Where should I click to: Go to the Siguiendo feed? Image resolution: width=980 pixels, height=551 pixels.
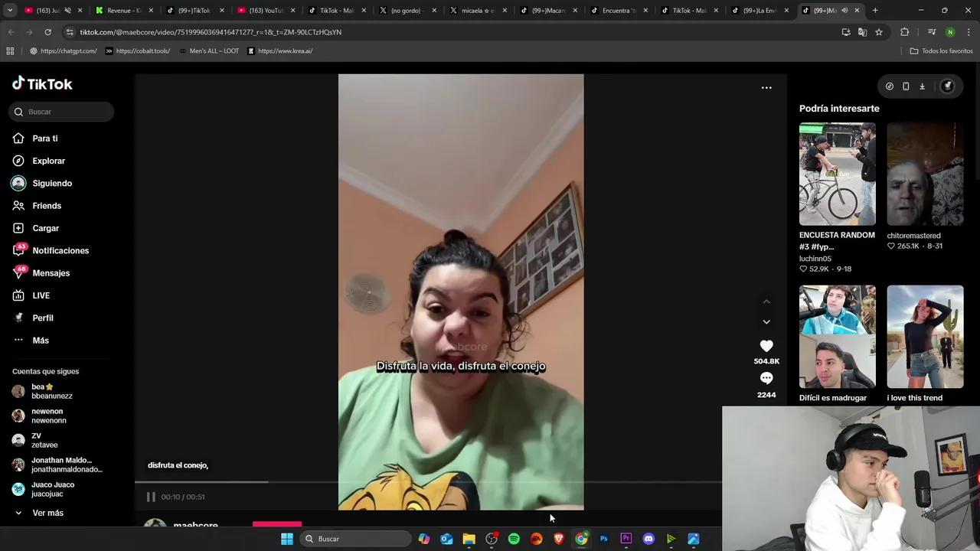[x=52, y=183]
